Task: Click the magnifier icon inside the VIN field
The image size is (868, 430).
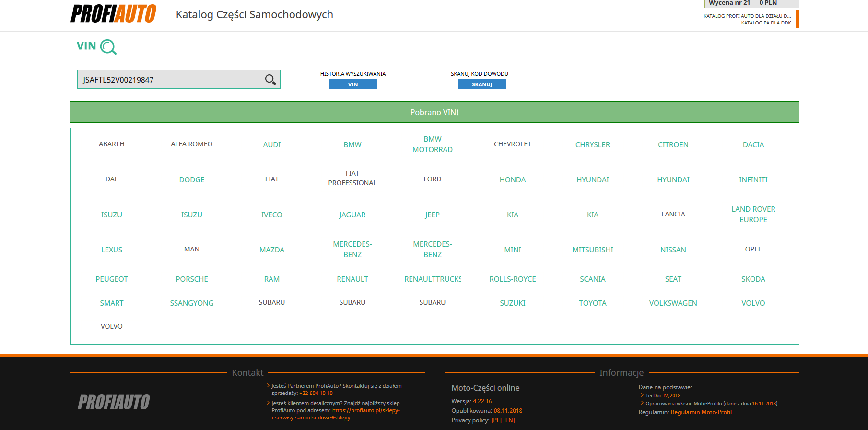Action: point(270,80)
